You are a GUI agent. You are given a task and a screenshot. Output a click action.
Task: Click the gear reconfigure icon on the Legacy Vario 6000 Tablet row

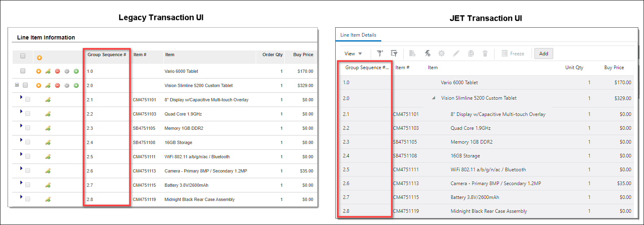tap(67, 71)
